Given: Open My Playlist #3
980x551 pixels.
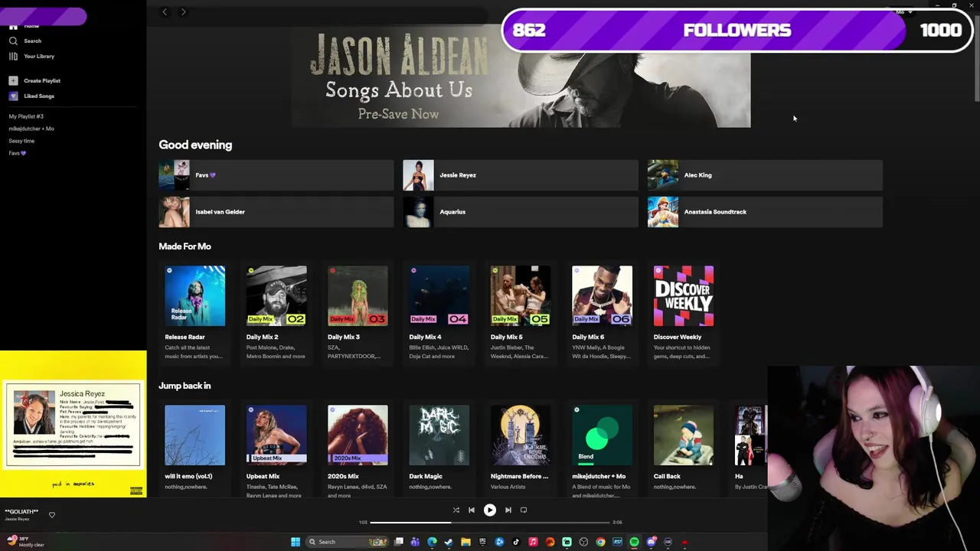Looking at the screenshot, I should pos(26,116).
